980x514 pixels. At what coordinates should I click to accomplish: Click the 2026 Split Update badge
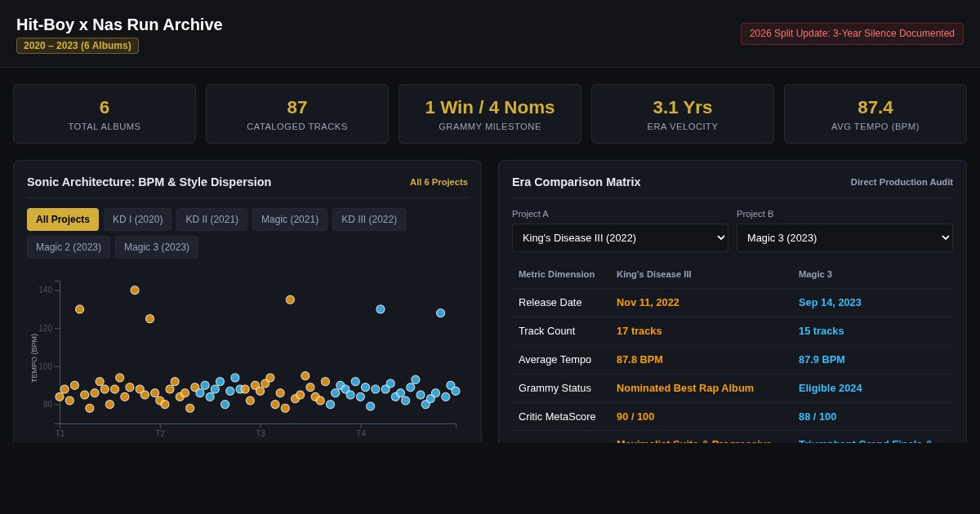tap(852, 33)
